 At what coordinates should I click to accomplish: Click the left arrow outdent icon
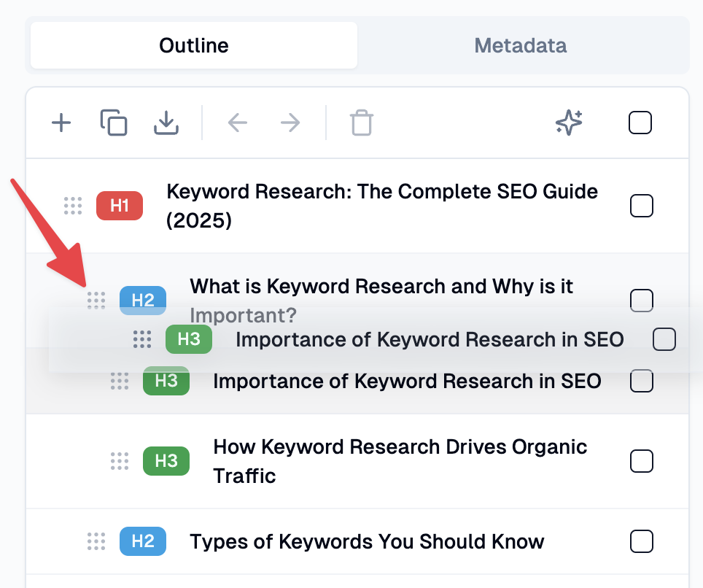pyautogui.click(x=238, y=123)
